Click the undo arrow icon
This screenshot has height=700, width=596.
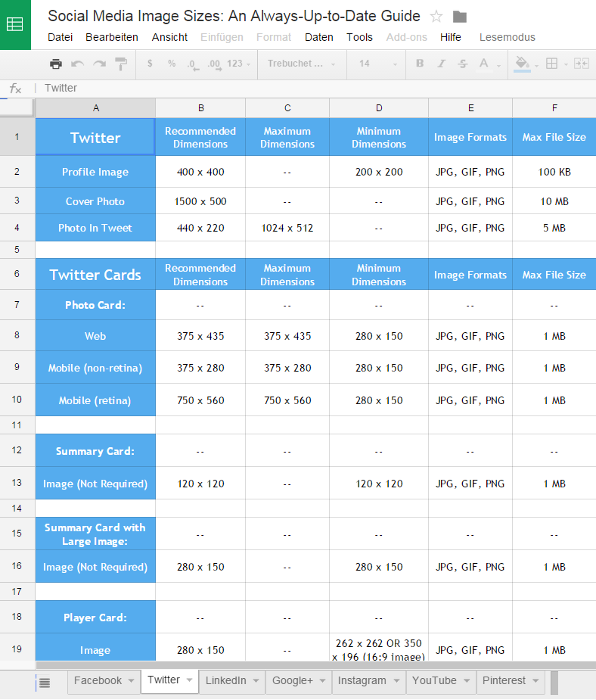pyautogui.click(x=77, y=64)
